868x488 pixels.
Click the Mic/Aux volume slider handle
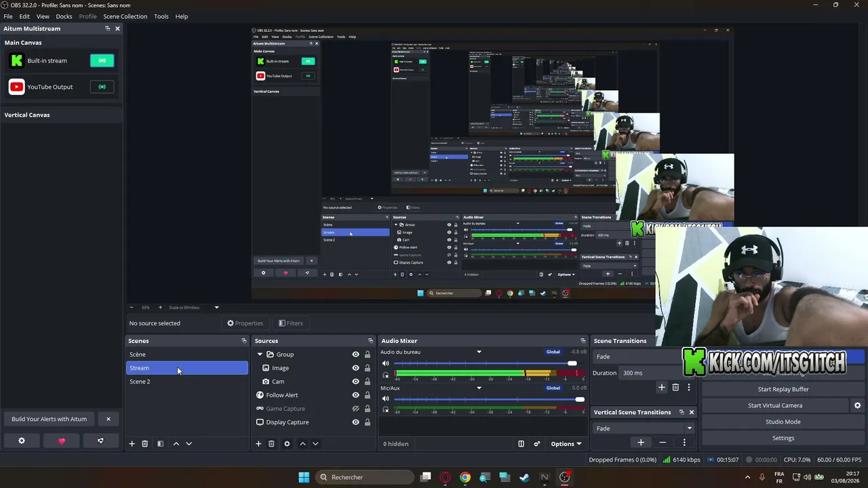[580, 399]
